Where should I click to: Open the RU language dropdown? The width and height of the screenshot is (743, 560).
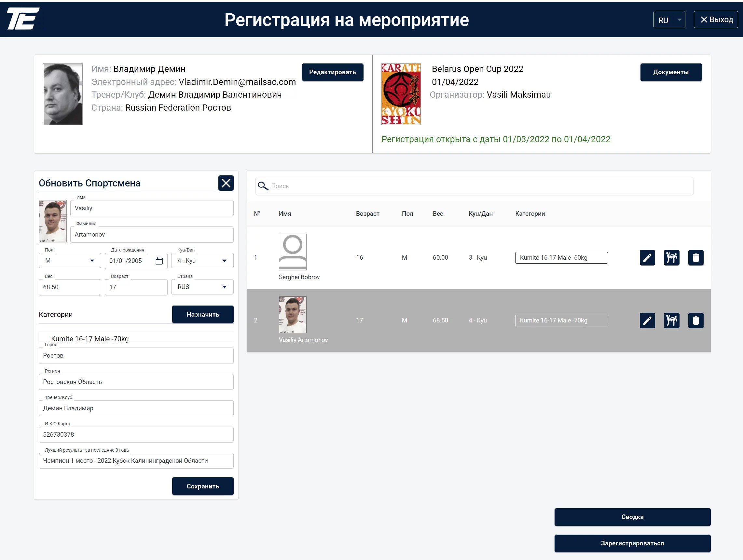pos(669,20)
